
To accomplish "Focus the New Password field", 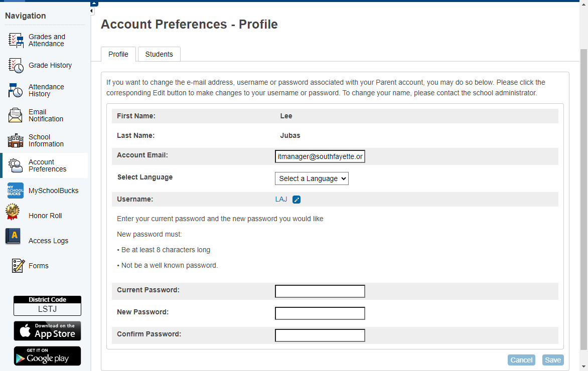I will pyautogui.click(x=320, y=313).
